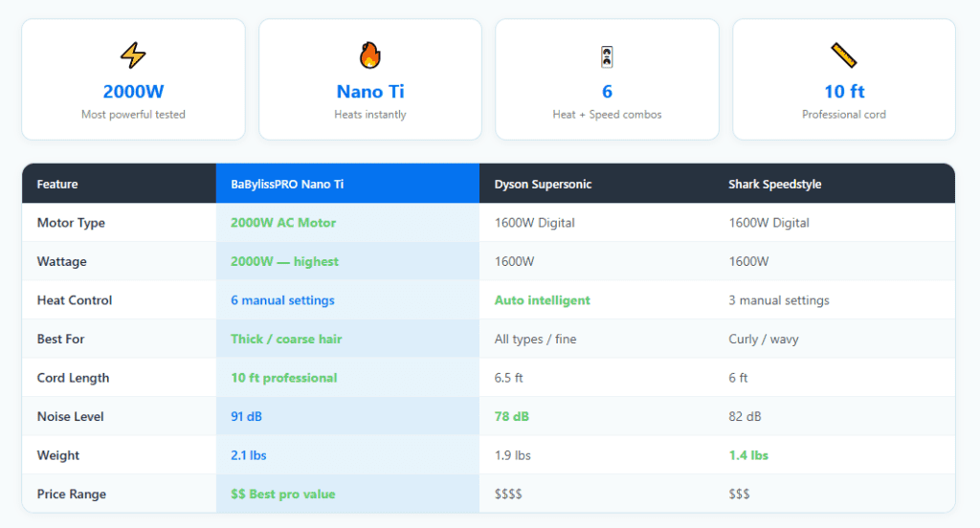Click the '$$$' price cell
980x528 pixels.
739,494
